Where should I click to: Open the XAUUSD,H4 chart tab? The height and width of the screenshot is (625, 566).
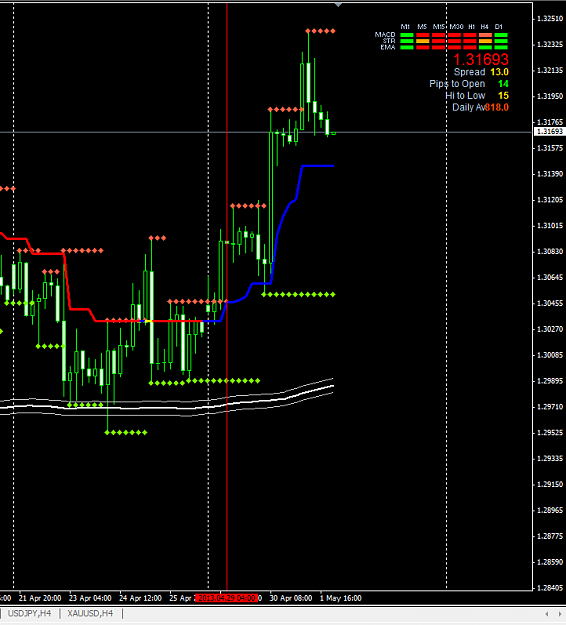pyautogui.click(x=90, y=613)
